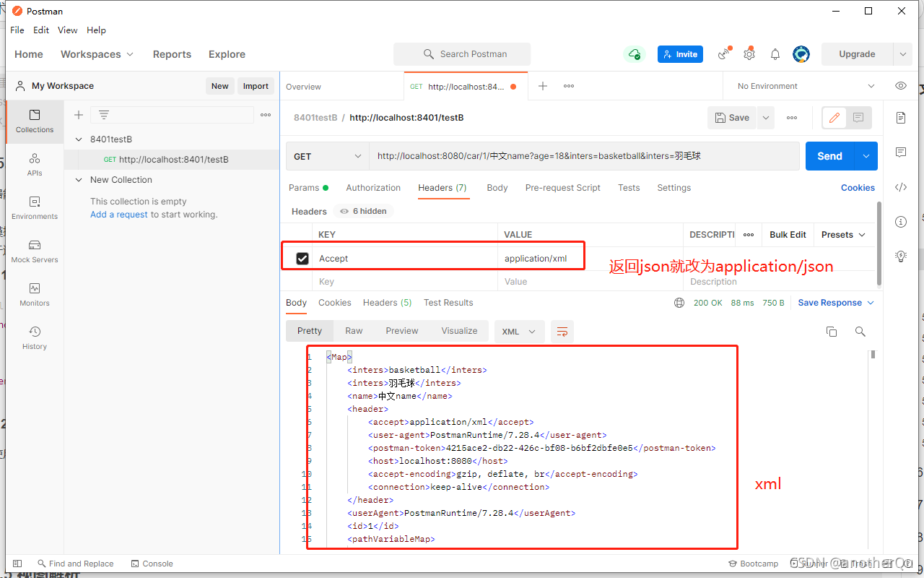924x578 pixels.
Task: Open the notifications bell icon
Action: pyautogui.click(x=775, y=54)
